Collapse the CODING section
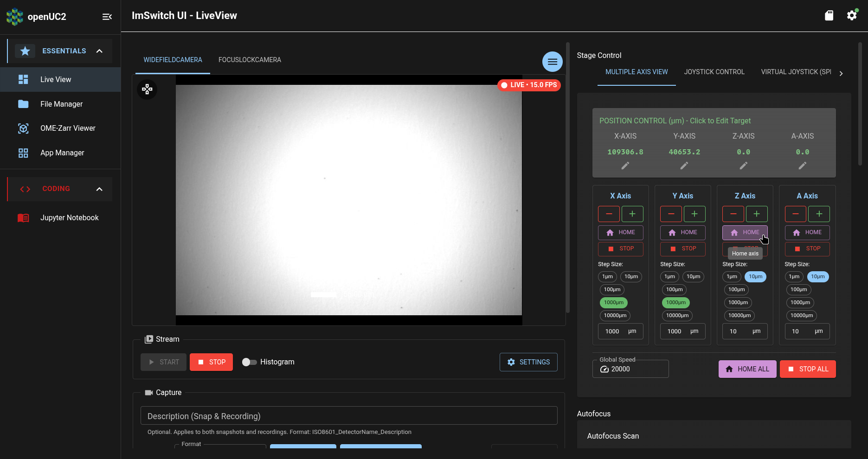Screen dimensions: 868x459 click(x=99, y=189)
